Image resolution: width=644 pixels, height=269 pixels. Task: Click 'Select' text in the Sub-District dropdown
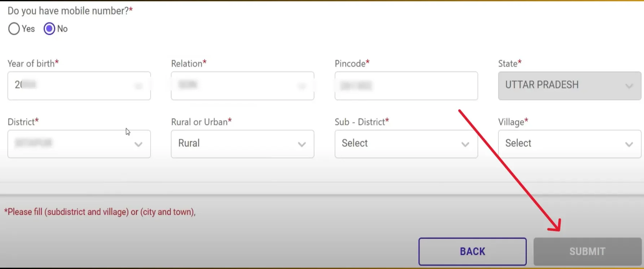[x=355, y=143]
